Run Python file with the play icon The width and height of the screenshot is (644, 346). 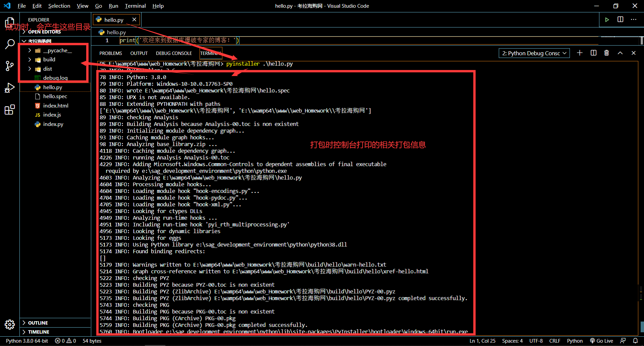coord(607,20)
